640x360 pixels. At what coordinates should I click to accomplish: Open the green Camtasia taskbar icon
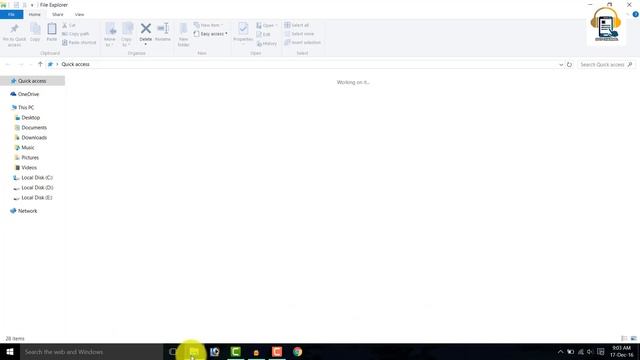pos(236,351)
